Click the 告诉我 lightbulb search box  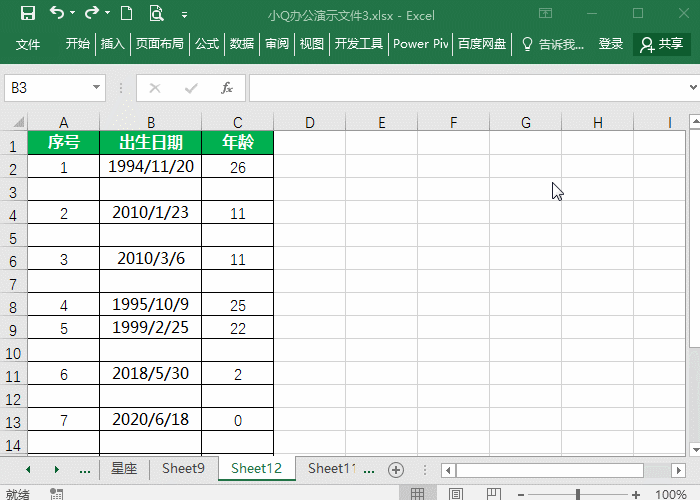553,44
